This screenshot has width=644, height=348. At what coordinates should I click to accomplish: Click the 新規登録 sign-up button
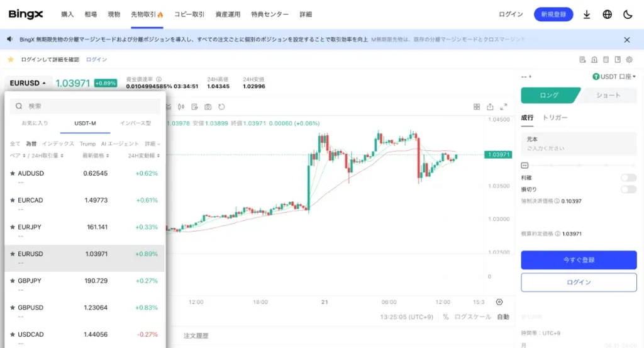(553, 14)
